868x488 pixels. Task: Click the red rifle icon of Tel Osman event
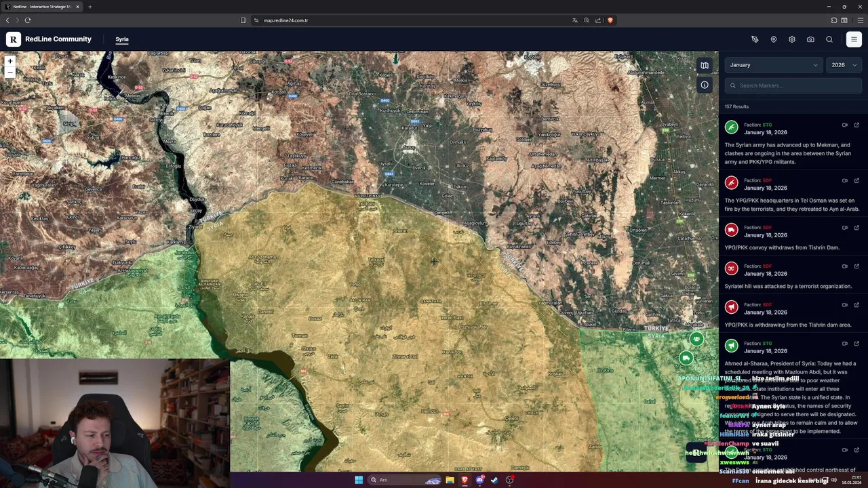pyautogui.click(x=731, y=182)
